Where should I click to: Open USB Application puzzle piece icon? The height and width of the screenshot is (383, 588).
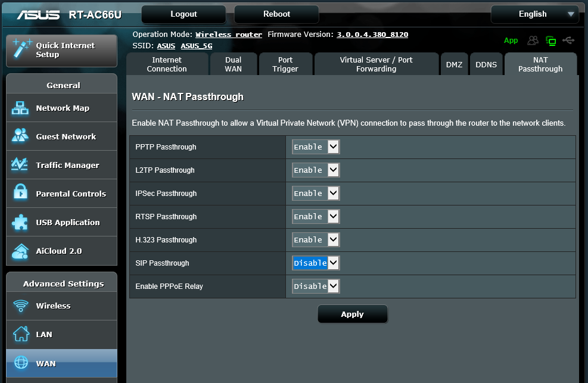pyautogui.click(x=20, y=222)
